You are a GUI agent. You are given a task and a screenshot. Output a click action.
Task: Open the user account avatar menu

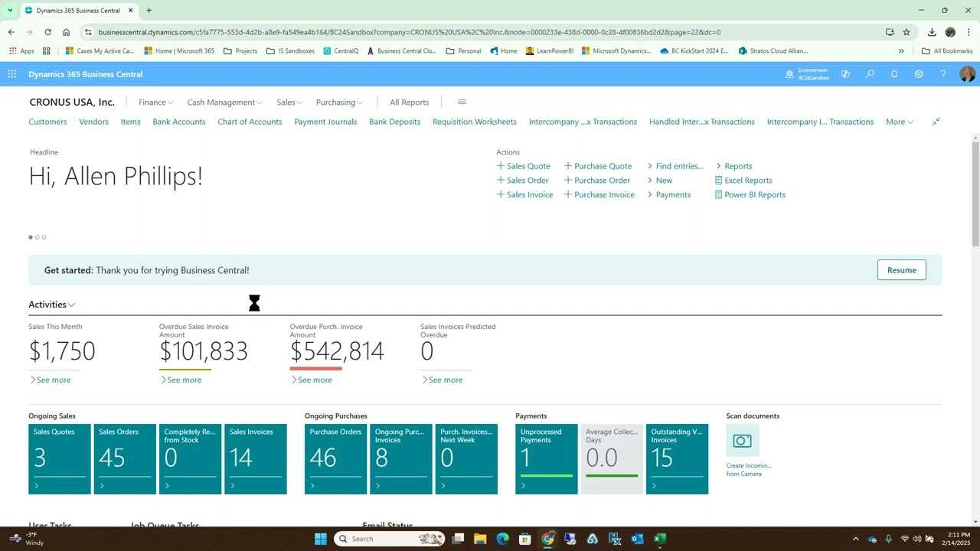[x=967, y=74]
